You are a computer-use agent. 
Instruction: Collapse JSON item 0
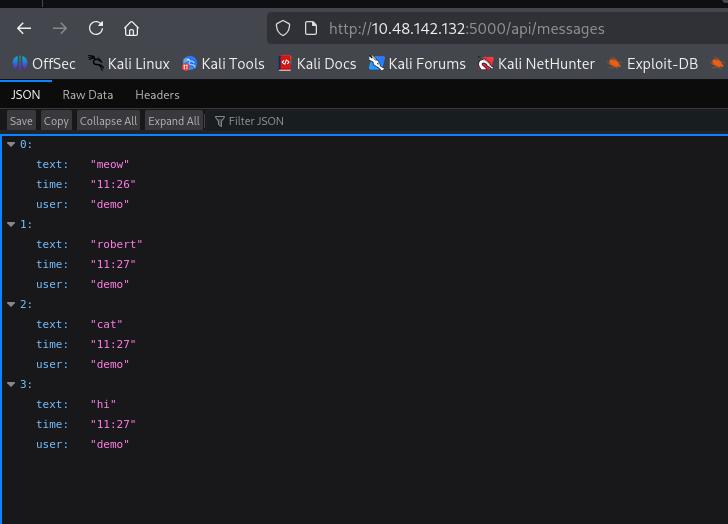coord(11,144)
